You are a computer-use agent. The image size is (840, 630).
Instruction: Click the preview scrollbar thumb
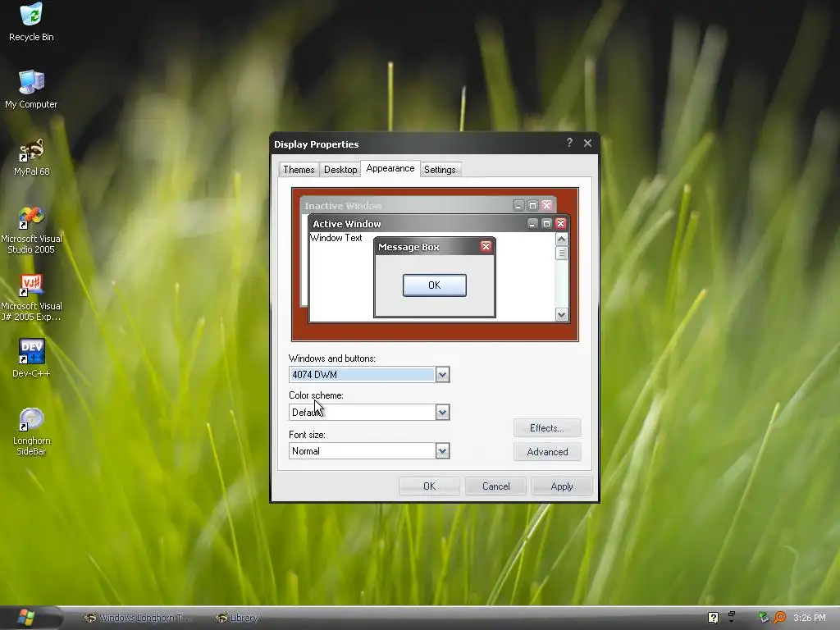coord(561,253)
